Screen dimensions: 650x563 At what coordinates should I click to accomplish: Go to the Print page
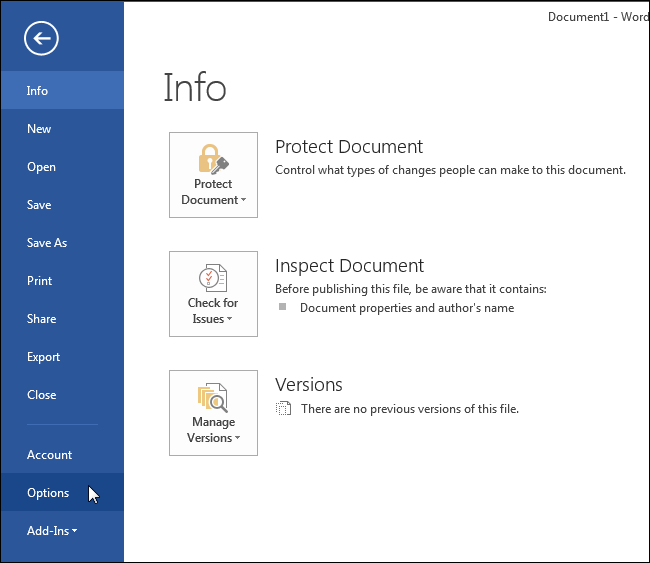(x=62, y=281)
